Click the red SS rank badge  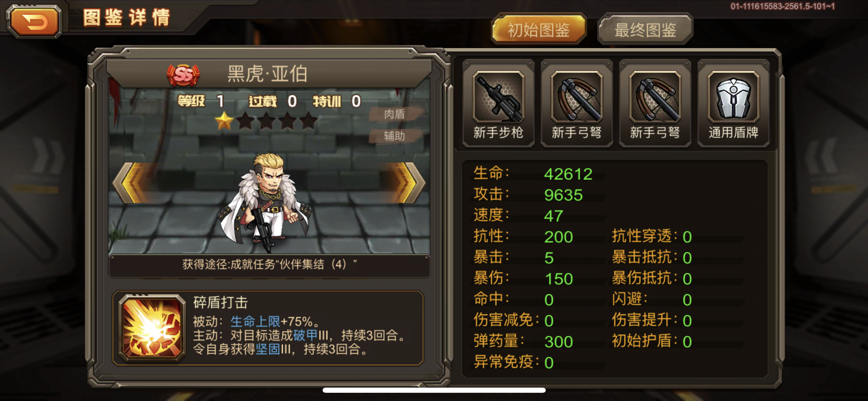click(183, 74)
